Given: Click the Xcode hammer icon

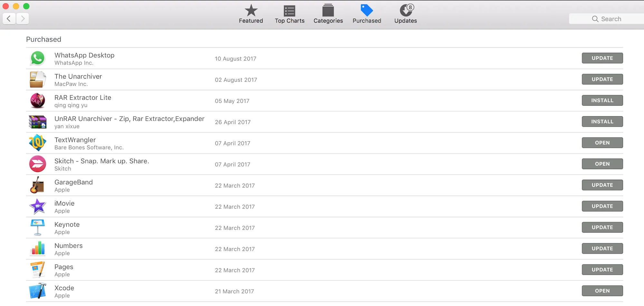Looking at the screenshot, I should pyautogui.click(x=38, y=291).
